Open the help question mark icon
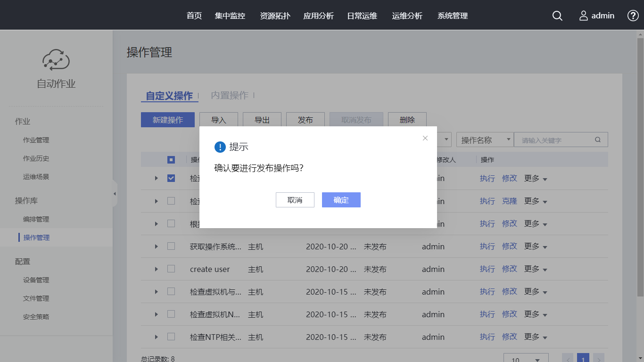644x362 pixels. (x=633, y=16)
